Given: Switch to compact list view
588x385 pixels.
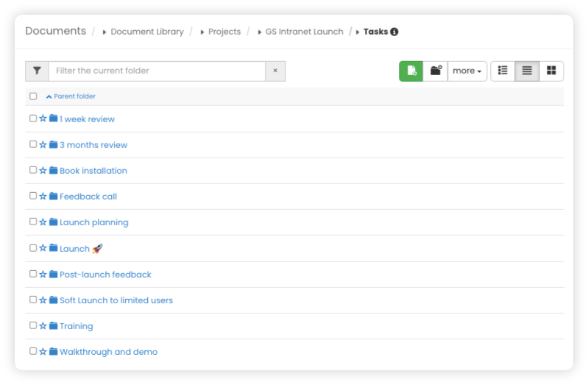Looking at the screenshot, I should pos(527,71).
